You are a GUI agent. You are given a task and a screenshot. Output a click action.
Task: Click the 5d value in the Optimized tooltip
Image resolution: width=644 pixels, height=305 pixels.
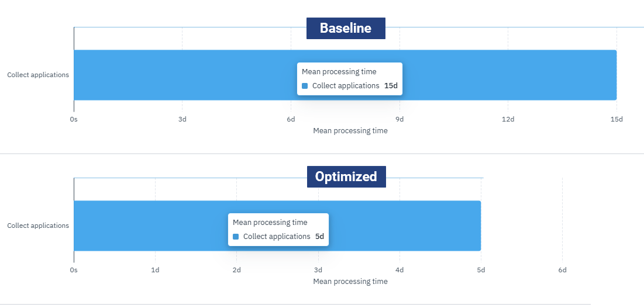[x=319, y=237]
